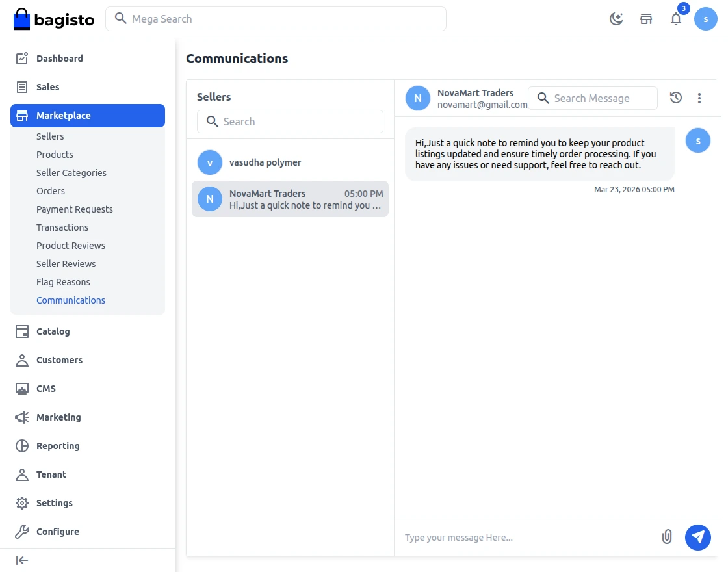Open the Communications page link
Screen dimensions: 728x572
pos(71,300)
